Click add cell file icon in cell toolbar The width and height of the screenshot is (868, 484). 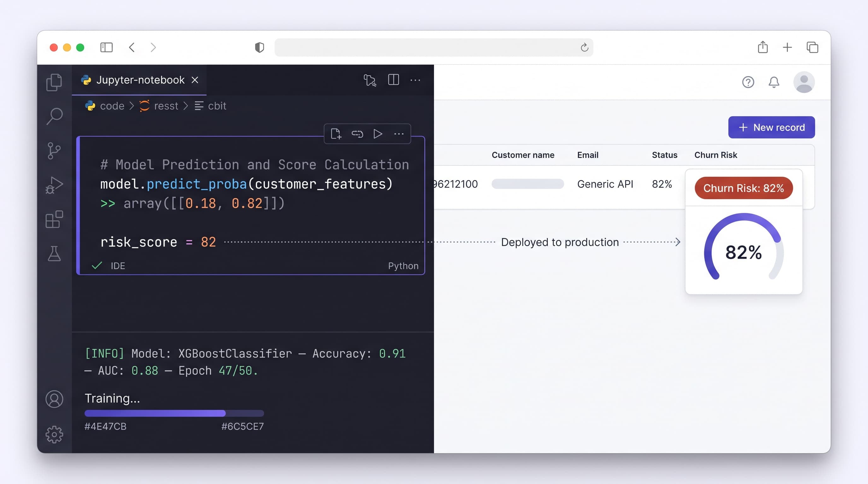click(x=336, y=134)
